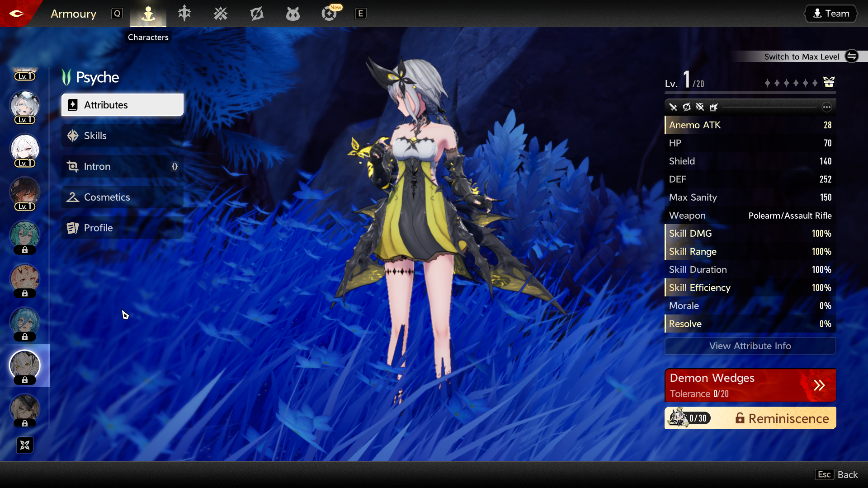This screenshot has height=488, width=868.
Task: Open the demon wedge tab icon
Action: 257,14
